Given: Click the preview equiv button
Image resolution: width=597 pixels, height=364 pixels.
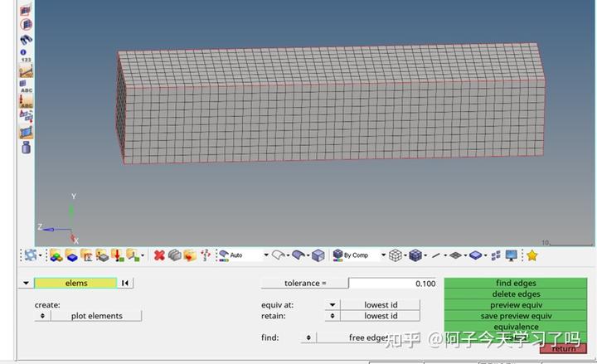Looking at the screenshot, I should coord(516,305).
